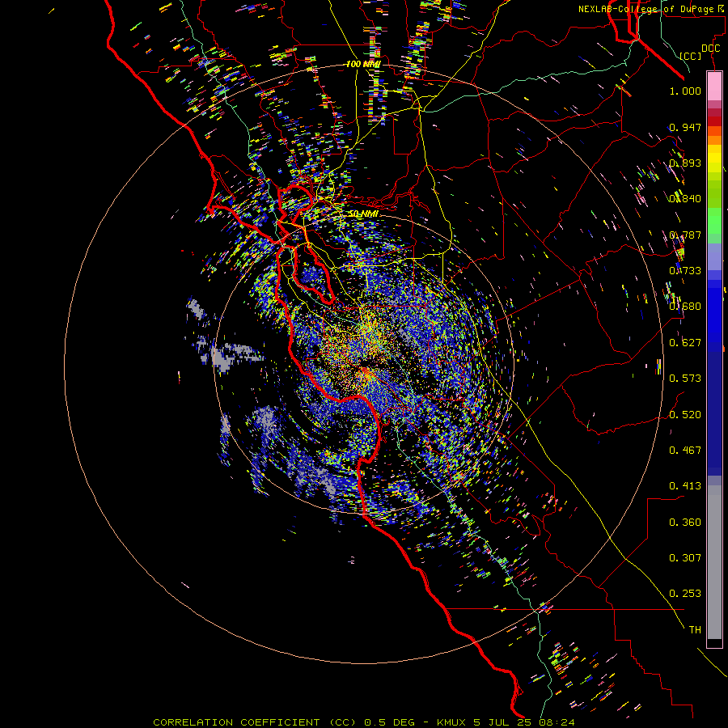Select the 0.733 color scale value
This screenshot has width=728, height=728.
point(685,271)
